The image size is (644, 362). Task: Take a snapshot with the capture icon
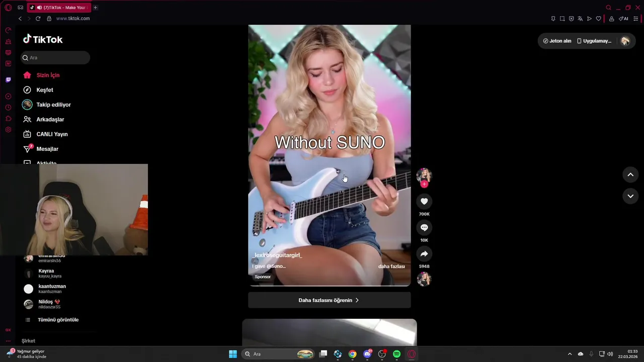point(562,19)
